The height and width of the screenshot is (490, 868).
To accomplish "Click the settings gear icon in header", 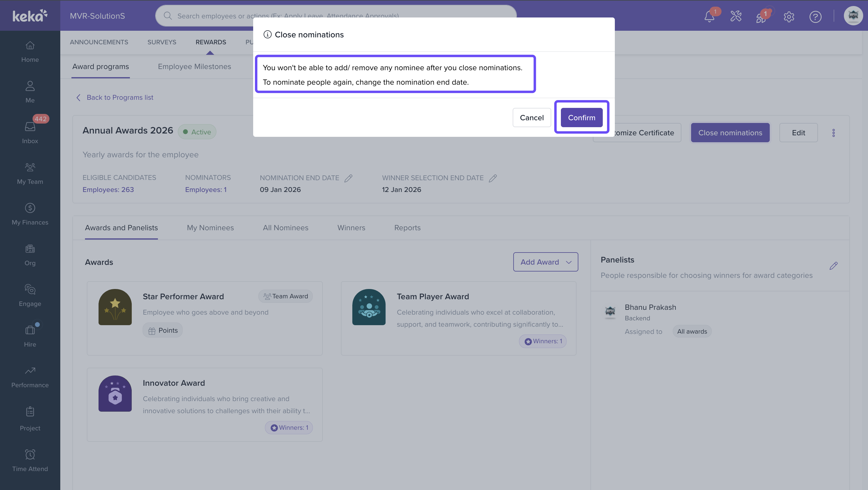I will tap(789, 17).
